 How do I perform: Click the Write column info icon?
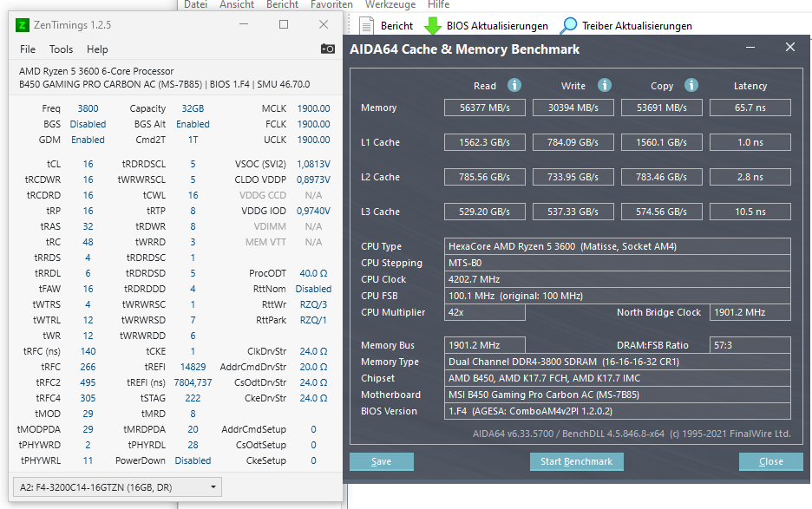click(x=605, y=85)
